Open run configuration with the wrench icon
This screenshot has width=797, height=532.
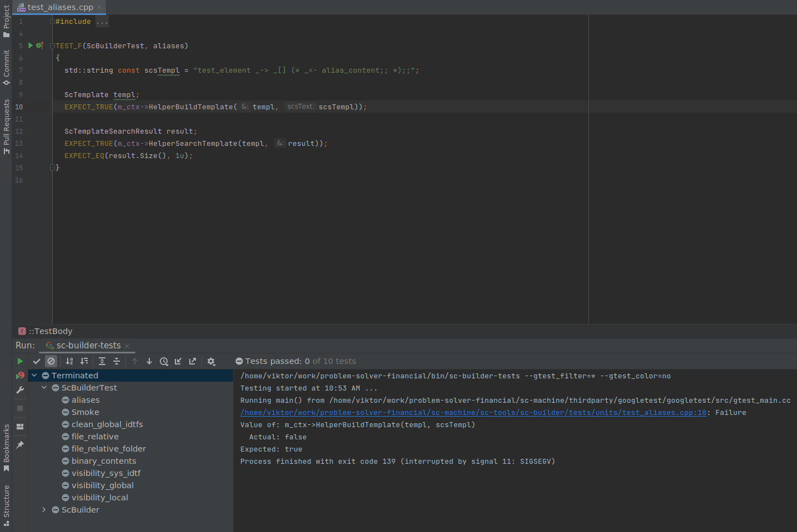[21, 390]
